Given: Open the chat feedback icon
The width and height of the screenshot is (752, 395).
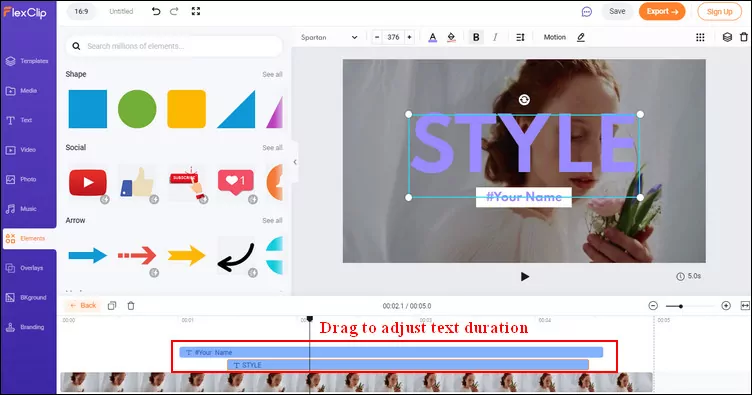Looking at the screenshot, I should point(587,12).
